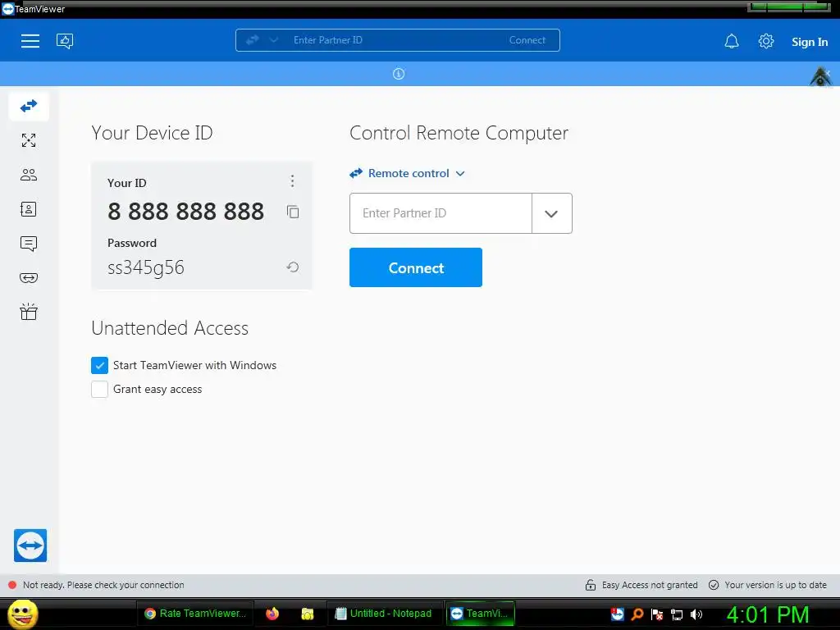Click the volume speaker tray icon

coord(696,614)
